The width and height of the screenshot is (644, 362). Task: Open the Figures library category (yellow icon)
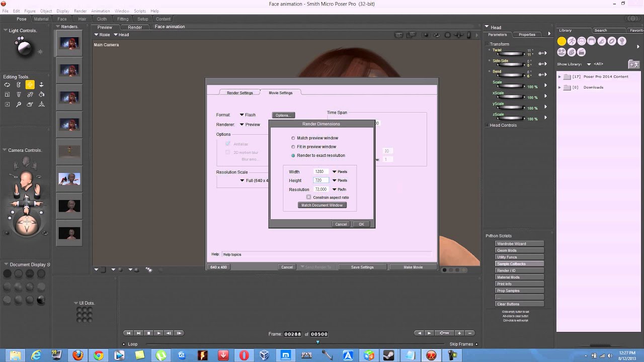point(561,41)
